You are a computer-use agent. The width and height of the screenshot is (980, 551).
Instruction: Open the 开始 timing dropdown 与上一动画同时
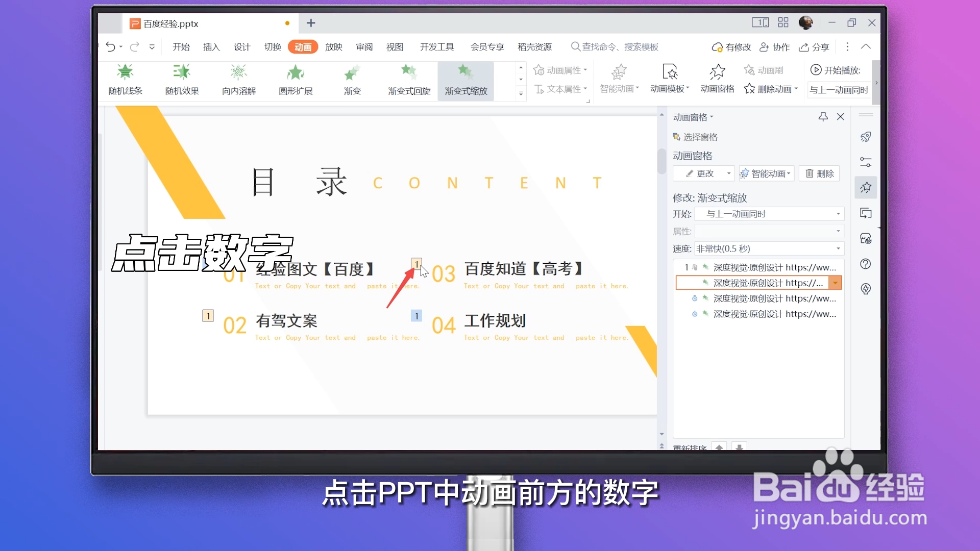tap(770, 214)
